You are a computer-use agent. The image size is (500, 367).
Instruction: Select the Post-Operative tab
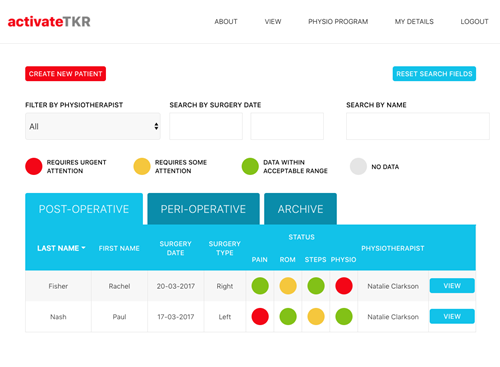[x=84, y=209]
